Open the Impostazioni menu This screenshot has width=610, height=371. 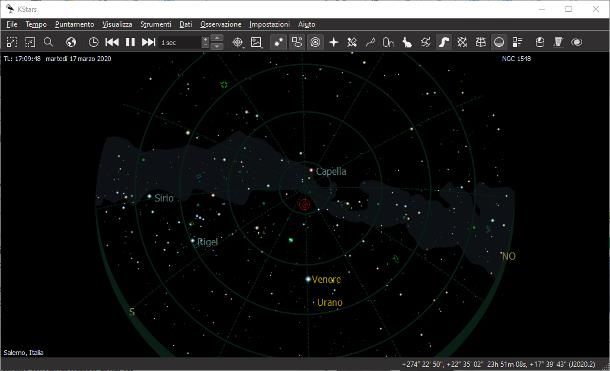269,24
